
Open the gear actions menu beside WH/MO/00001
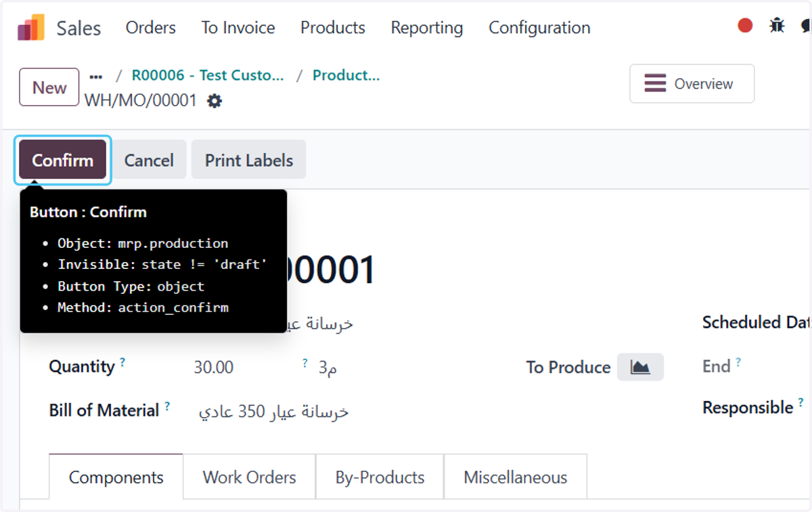215,102
